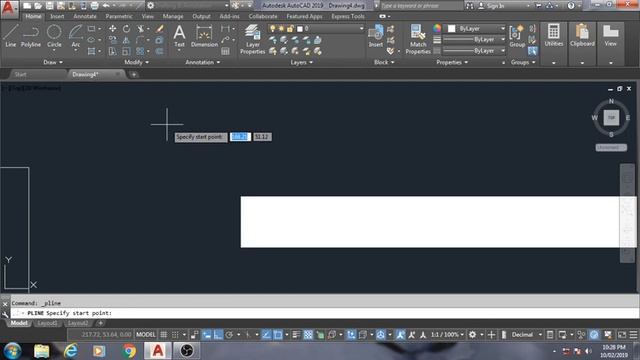640x360 pixels.
Task: Expand the Modify panel
Action: click(x=136, y=62)
